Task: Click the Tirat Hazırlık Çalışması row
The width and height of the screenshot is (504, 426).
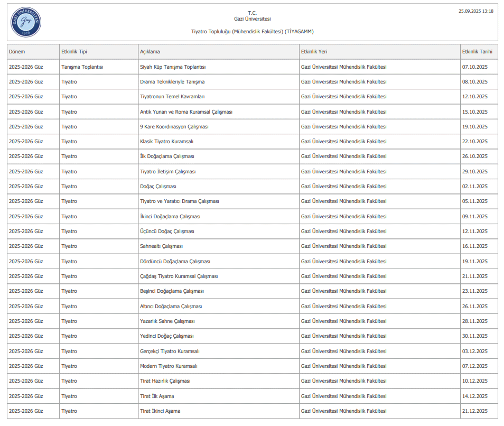Action: pos(165,381)
